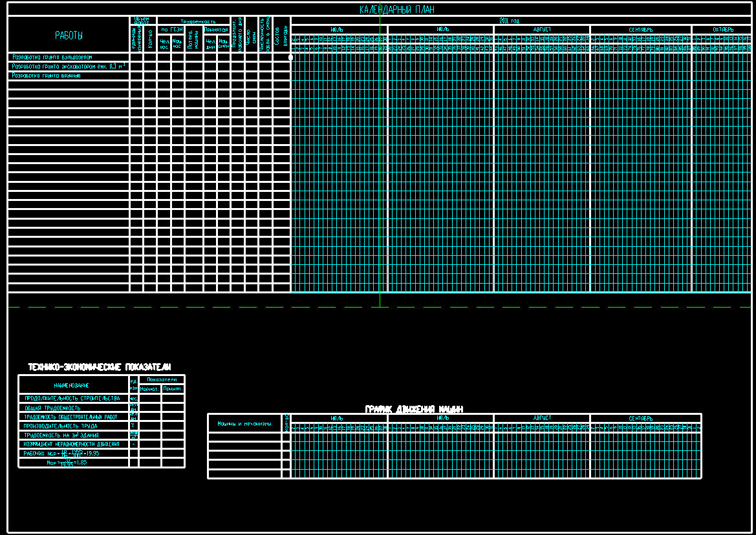The image size is (756, 535).
Task: Select СЕНТЯБРЬ header in the calendar plan table
Action: [641, 30]
